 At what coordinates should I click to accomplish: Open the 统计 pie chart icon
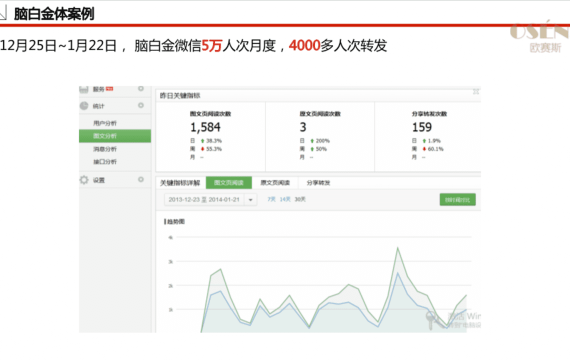tap(84, 106)
